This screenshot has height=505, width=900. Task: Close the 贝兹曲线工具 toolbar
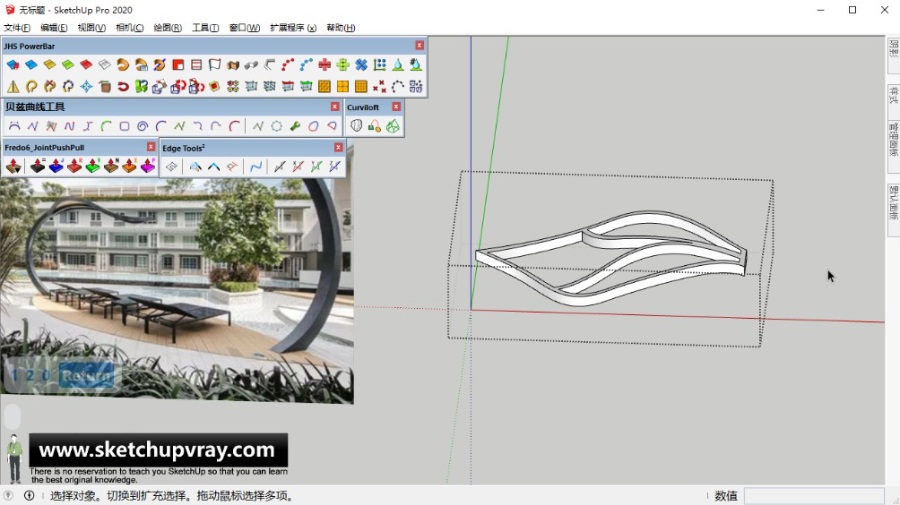335,107
